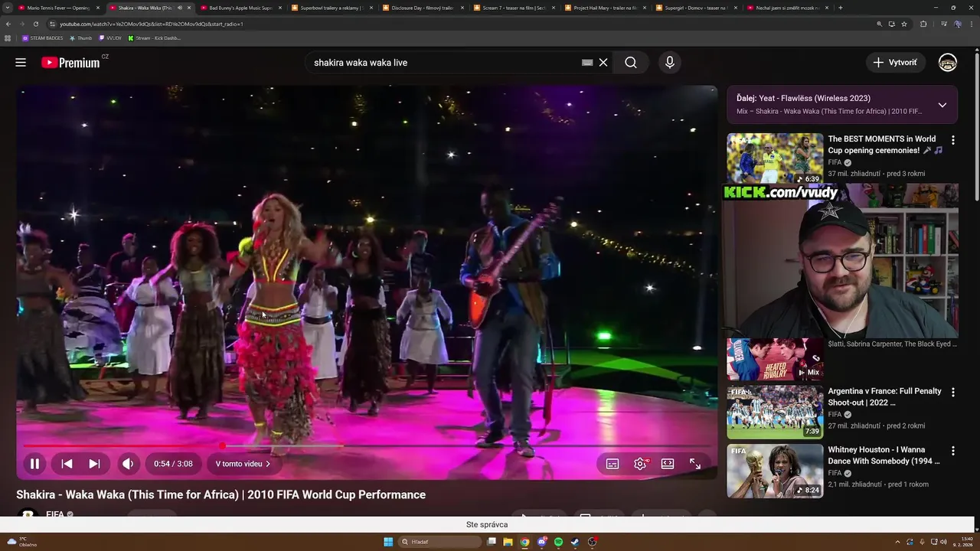Switch to the Mario Tennis Fever tab
Image resolution: width=980 pixels, height=551 pixels.
click(59, 8)
